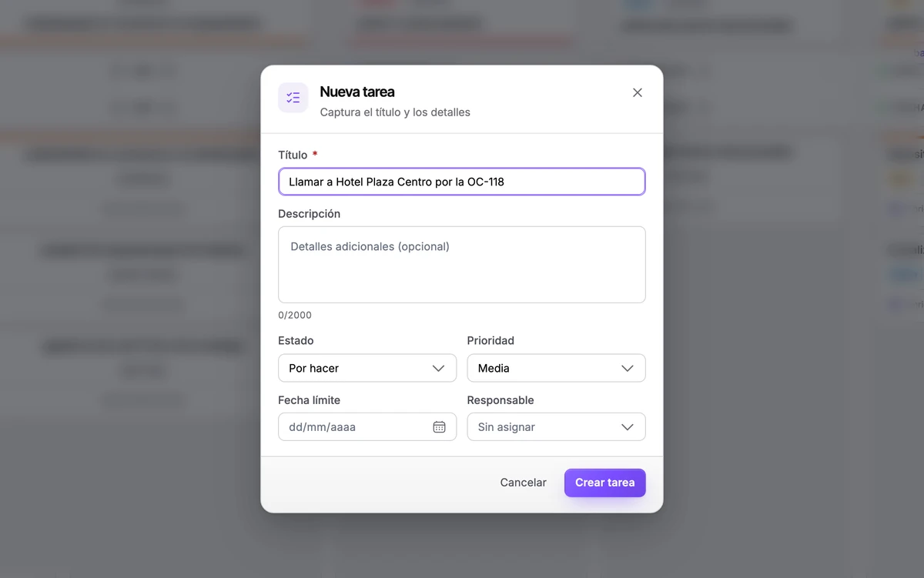
Task: Click the Crear tarea button
Action: point(605,483)
